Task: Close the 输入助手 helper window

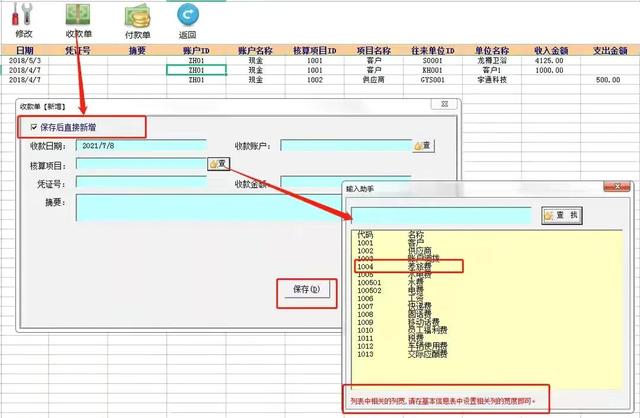Action: click(617, 187)
